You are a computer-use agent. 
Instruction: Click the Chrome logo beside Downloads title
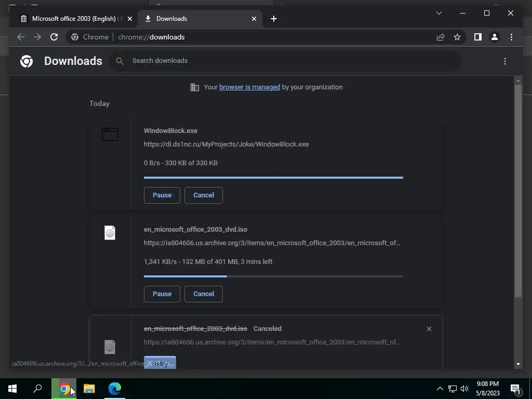click(26, 61)
